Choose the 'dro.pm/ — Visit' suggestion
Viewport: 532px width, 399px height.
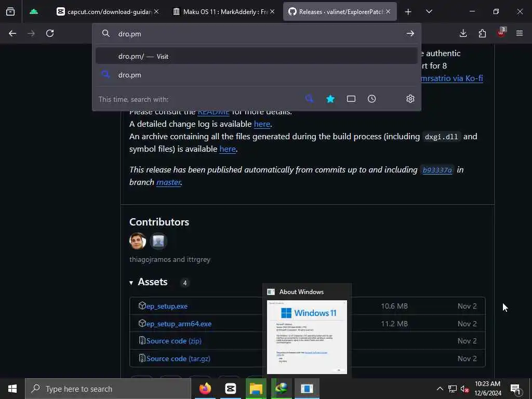257,56
